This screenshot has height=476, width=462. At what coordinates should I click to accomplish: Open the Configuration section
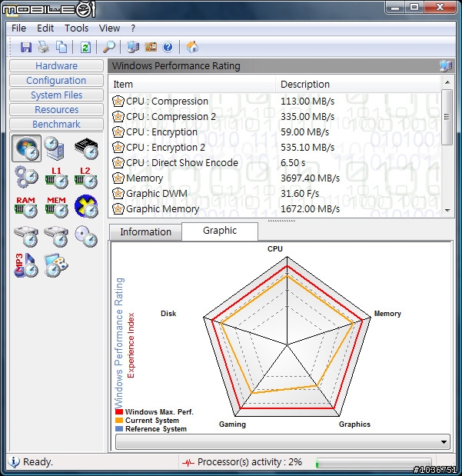click(56, 80)
